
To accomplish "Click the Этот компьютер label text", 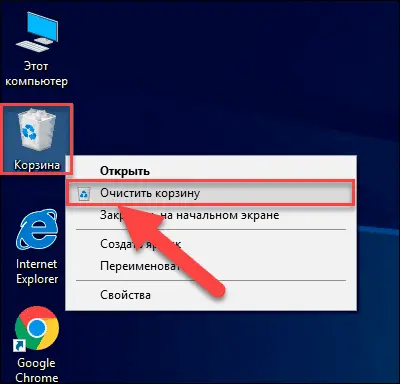I will pos(37,74).
